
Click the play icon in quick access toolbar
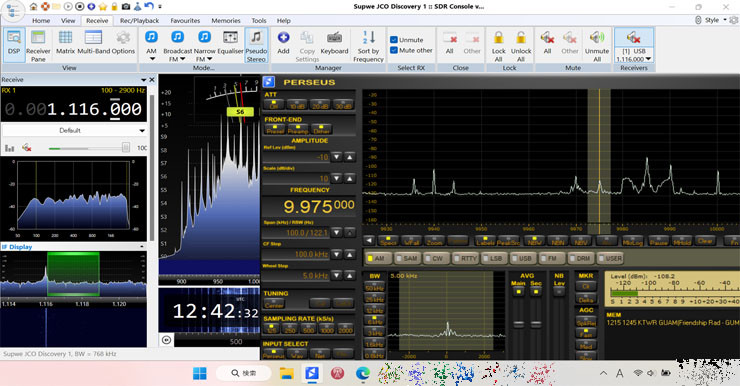pyautogui.click(x=68, y=7)
